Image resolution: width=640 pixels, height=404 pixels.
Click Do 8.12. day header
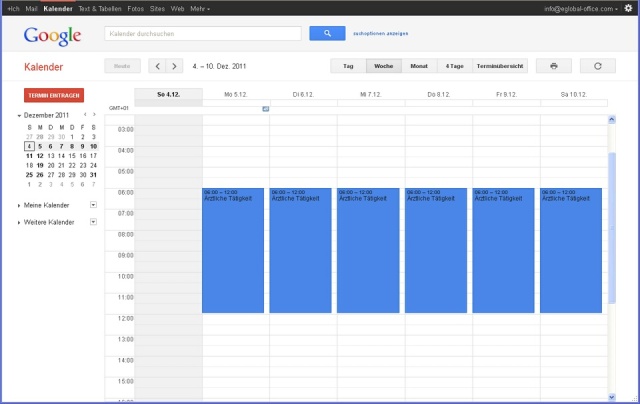click(439, 94)
